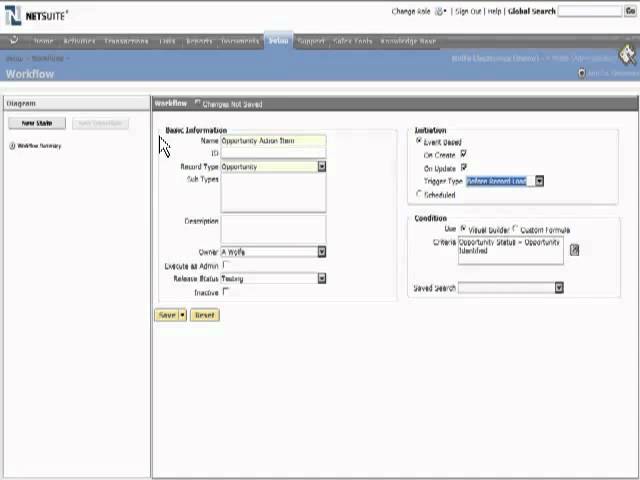The width and height of the screenshot is (640, 480).
Task: Open the Support menu tab
Action: click(x=311, y=41)
